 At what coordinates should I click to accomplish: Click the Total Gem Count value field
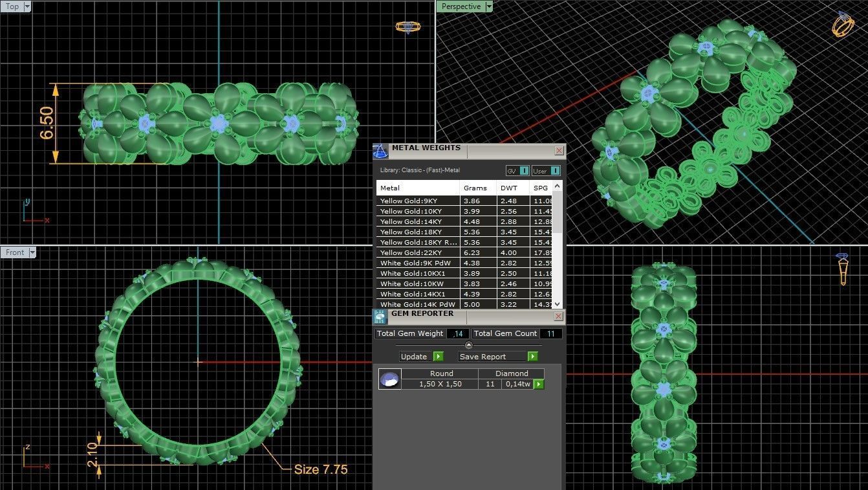[x=551, y=333]
